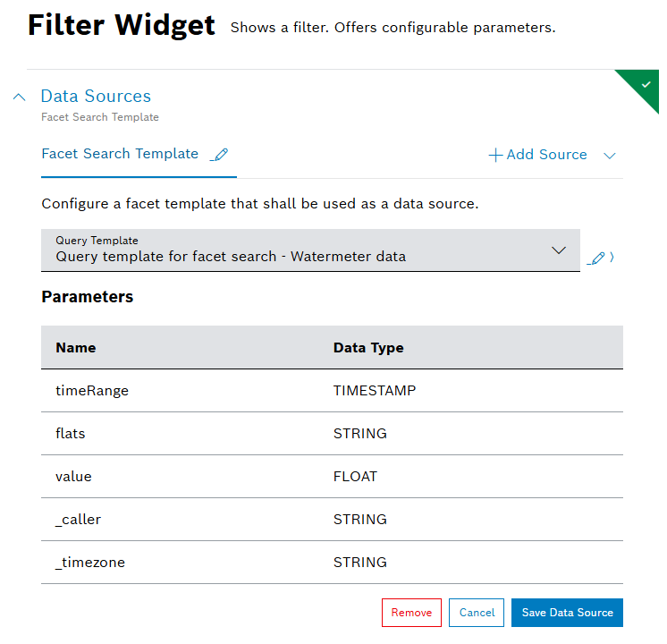Click the Add Source link text

pyautogui.click(x=546, y=155)
